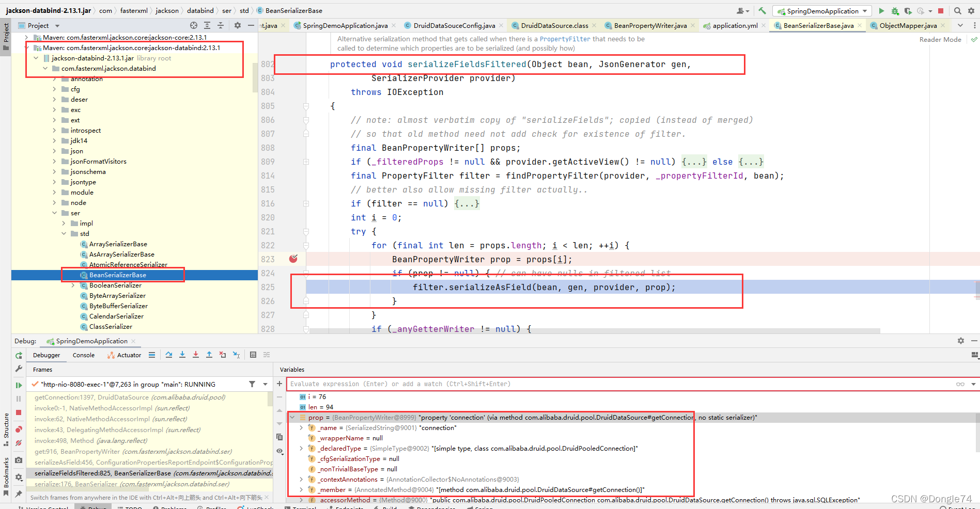The height and width of the screenshot is (509, 980).
Task: Open Evaluate Expression calculator icon
Action: (x=253, y=355)
